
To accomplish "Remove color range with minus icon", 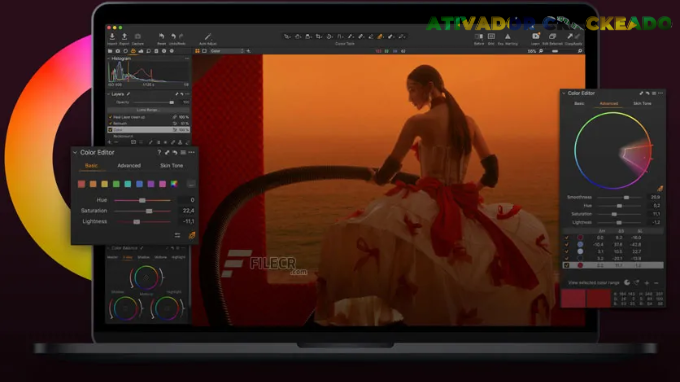I will click(656, 283).
